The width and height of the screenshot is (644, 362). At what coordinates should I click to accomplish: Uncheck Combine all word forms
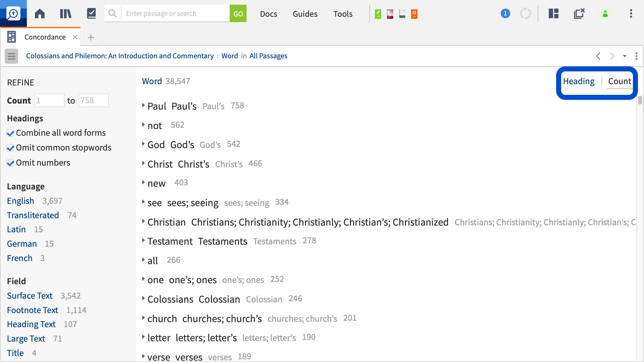(10, 133)
